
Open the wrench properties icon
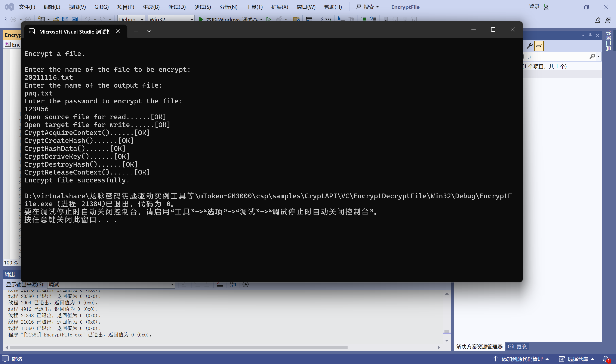tap(530, 46)
